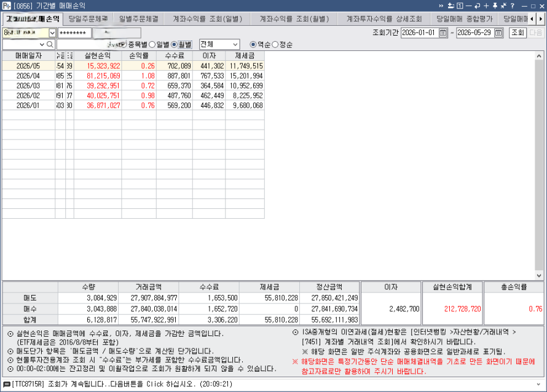Click the boxed number 1 icon
The width and height of the screenshot is (547, 392).
(x=460, y=6)
